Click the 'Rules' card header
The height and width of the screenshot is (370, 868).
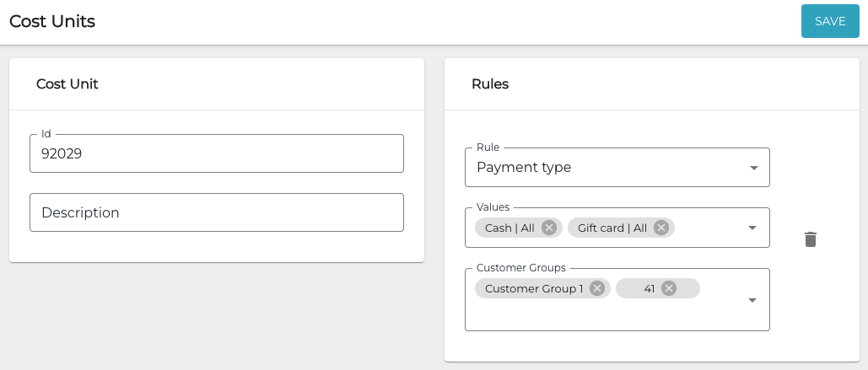click(490, 84)
